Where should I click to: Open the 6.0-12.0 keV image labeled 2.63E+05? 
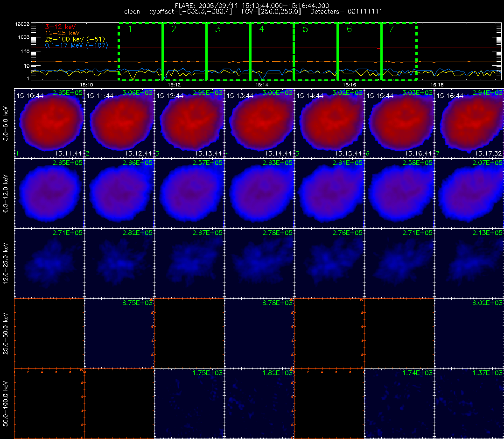click(x=259, y=194)
